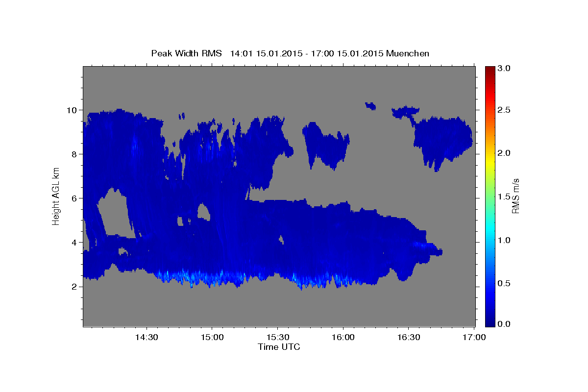Click the '16:00' time axis label

coord(343,337)
